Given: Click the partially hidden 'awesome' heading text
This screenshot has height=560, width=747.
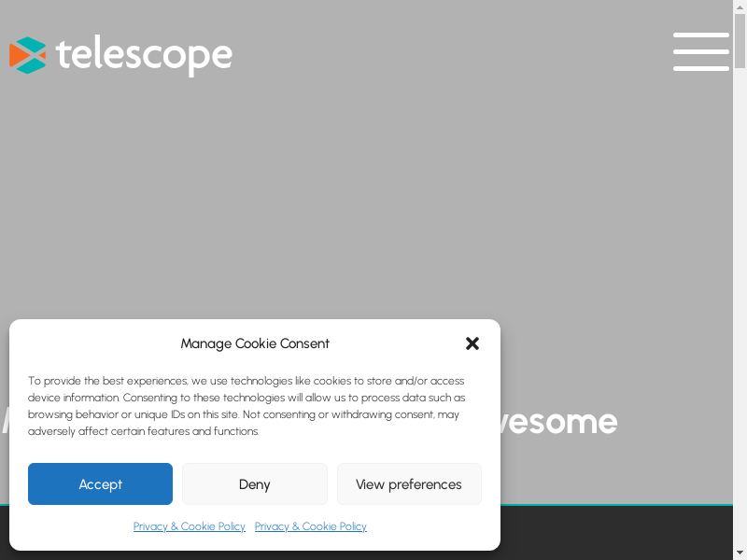Looking at the screenshot, I should [x=560, y=422].
